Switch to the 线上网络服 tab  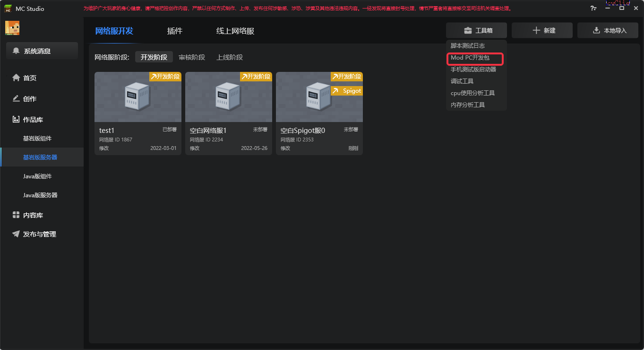(235, 31)
